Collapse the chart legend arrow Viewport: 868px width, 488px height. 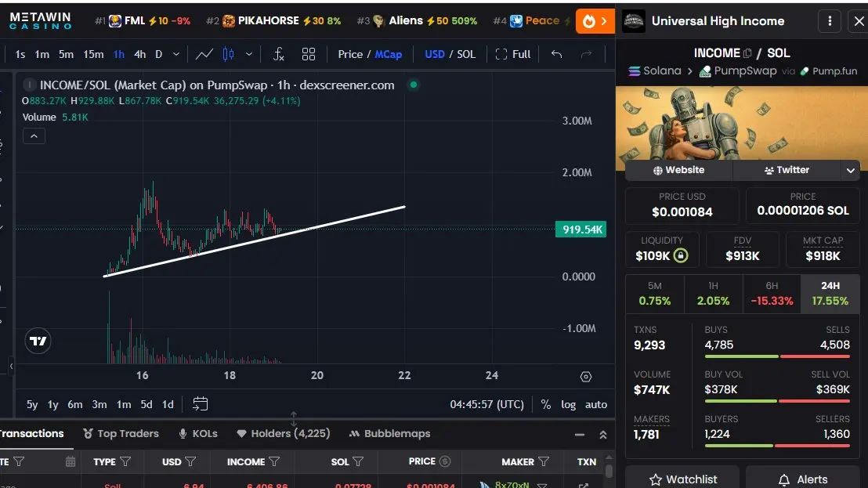(34, 136)
